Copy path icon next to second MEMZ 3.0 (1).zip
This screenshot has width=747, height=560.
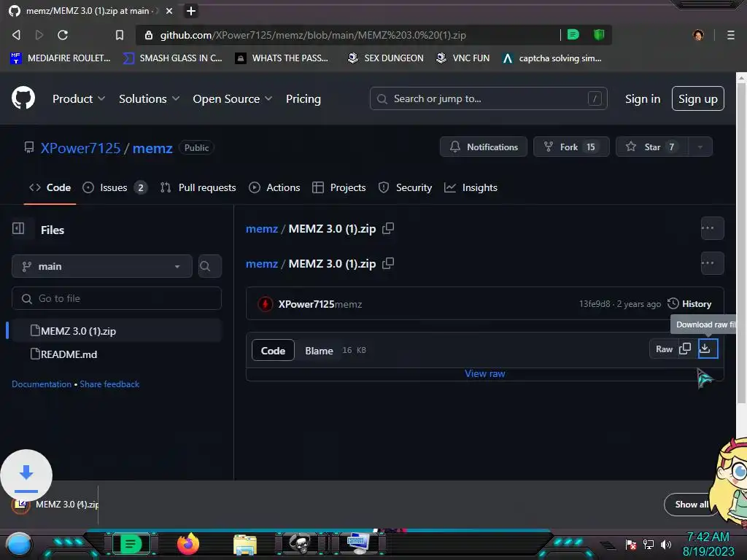[x=388, y=262]
